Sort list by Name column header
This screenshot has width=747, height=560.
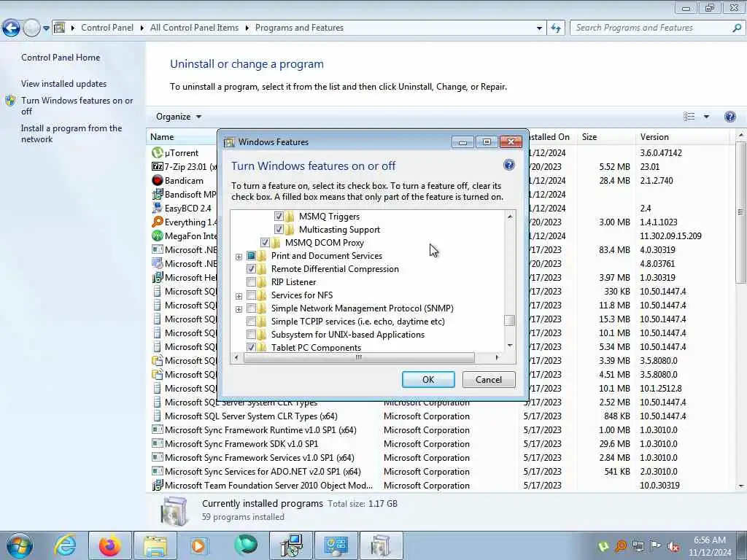(x=162, y=136)
